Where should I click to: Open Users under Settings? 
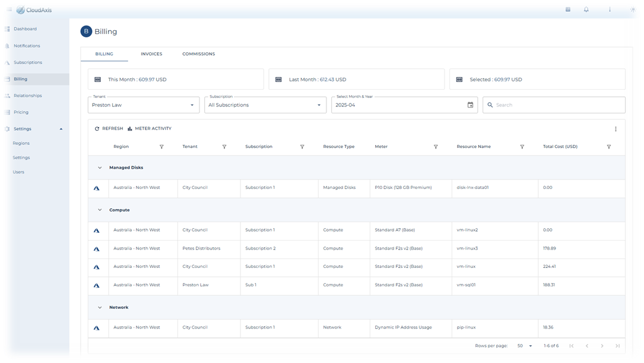(18, 172)
